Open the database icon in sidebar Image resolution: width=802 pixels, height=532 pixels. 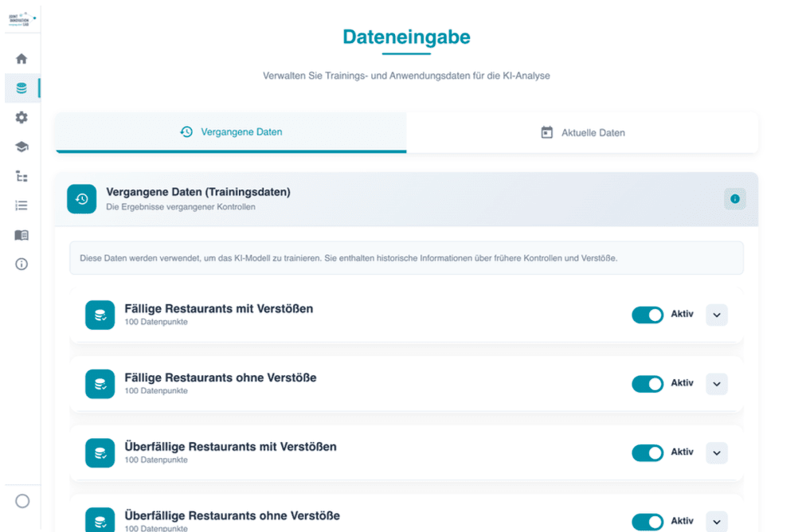(x=22, y=88)
